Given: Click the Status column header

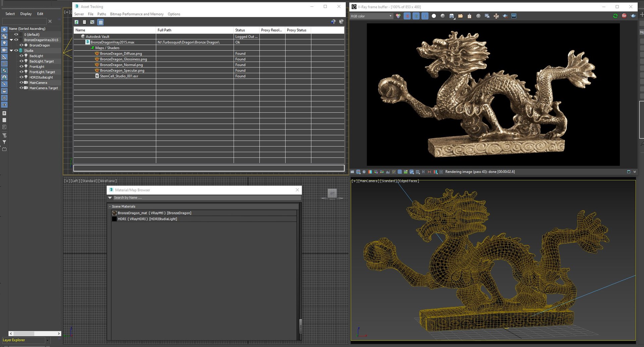Looking at the screenshot, I should [x=246, y=30].
